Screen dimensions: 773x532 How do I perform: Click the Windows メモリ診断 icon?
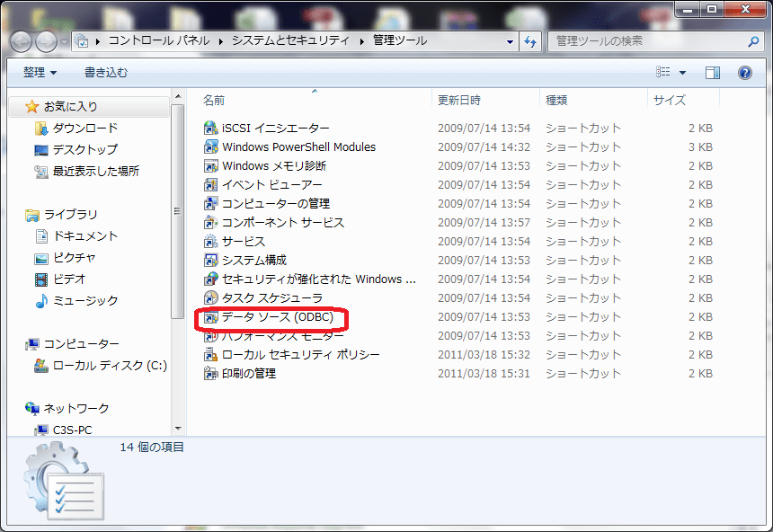210,166
